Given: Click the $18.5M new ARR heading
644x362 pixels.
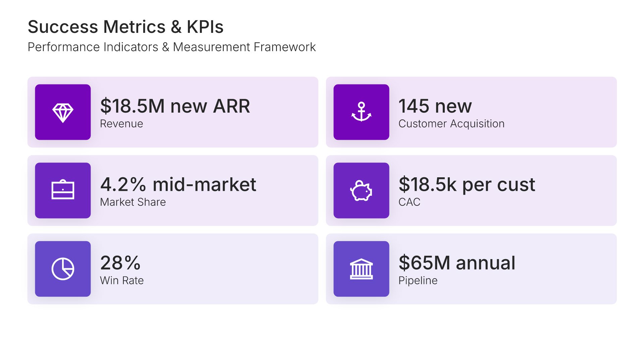Looking at the screenshot, I should click(x=175, y=106).
